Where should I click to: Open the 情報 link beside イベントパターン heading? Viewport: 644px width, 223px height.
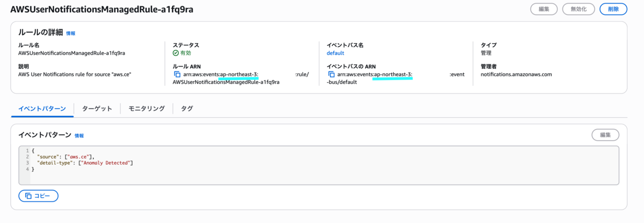pos(79,136)
